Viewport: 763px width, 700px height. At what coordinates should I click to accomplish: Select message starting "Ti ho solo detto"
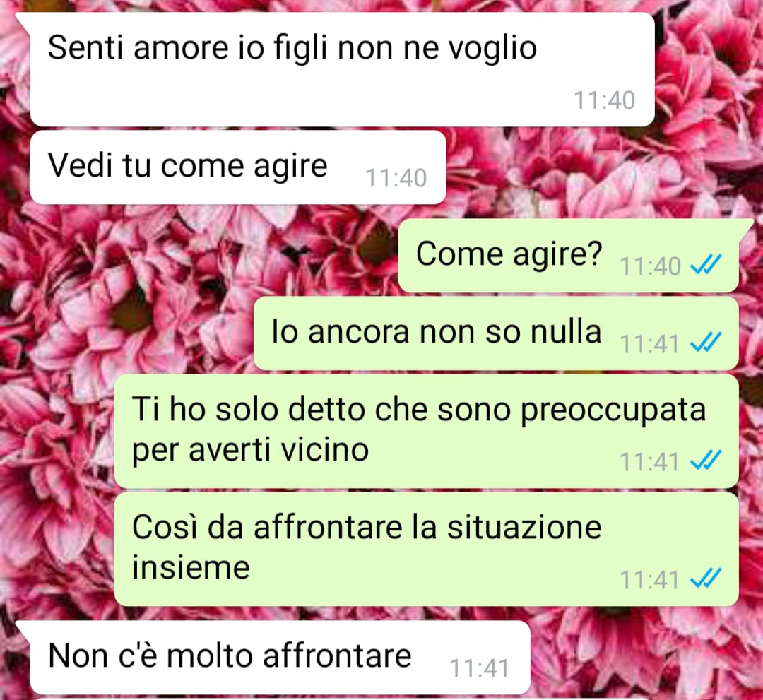(426, 431)
